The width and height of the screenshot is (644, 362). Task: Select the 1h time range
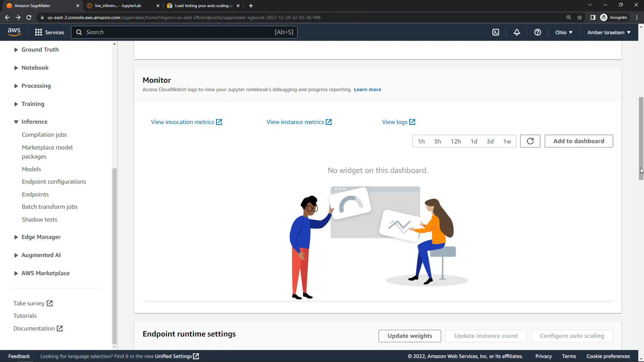click(x=421, y=141)
